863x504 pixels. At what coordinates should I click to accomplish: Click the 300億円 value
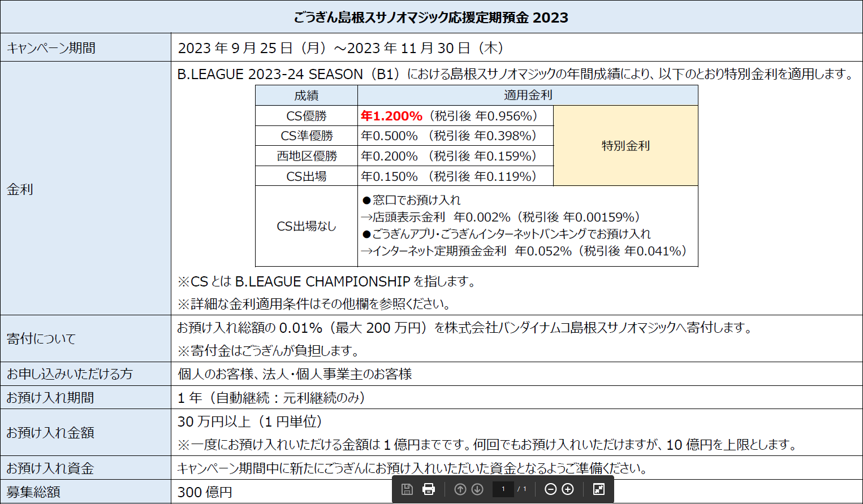click(205, 492)
